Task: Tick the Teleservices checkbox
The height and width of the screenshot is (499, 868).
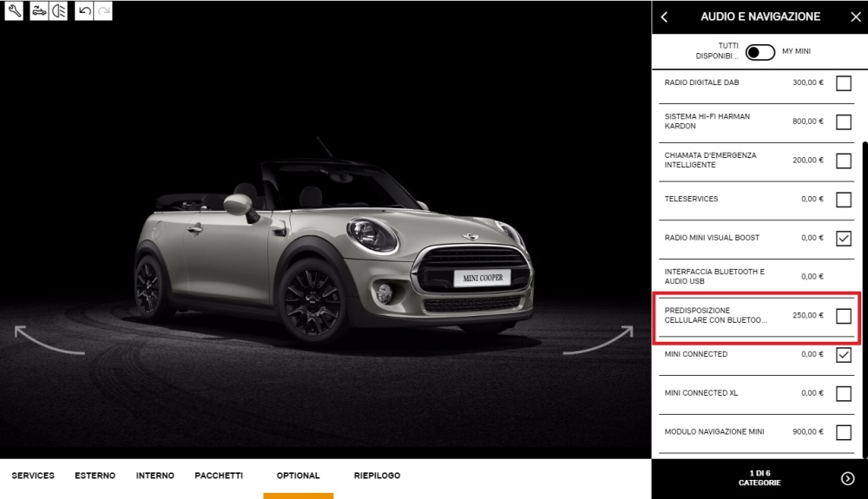Action: pos(844,200)
